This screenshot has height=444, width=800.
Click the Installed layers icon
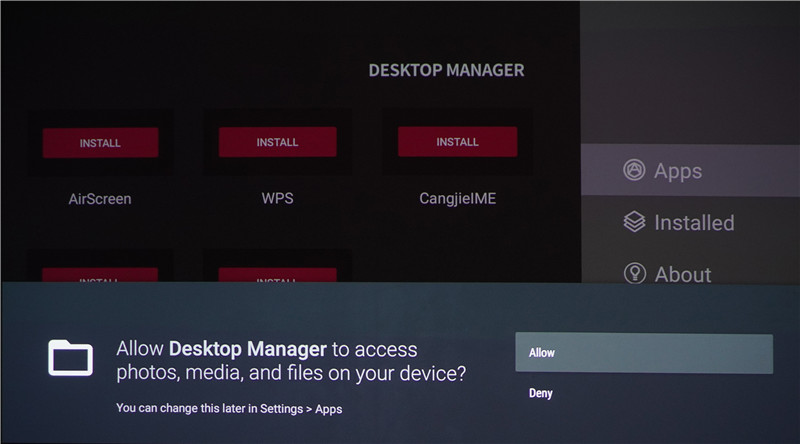tap(634, 222)
